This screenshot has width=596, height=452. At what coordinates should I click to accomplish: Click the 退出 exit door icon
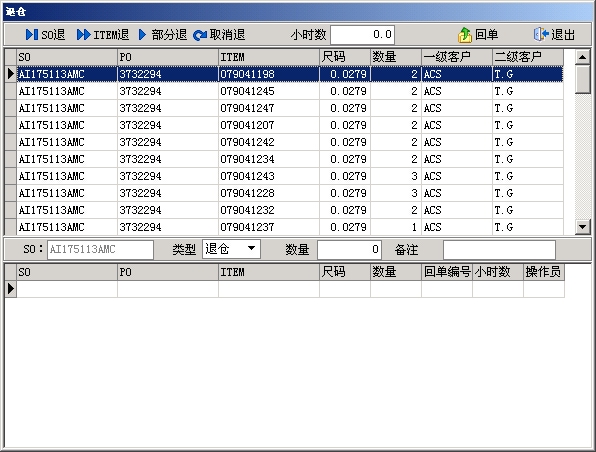[x=541, y=35]
